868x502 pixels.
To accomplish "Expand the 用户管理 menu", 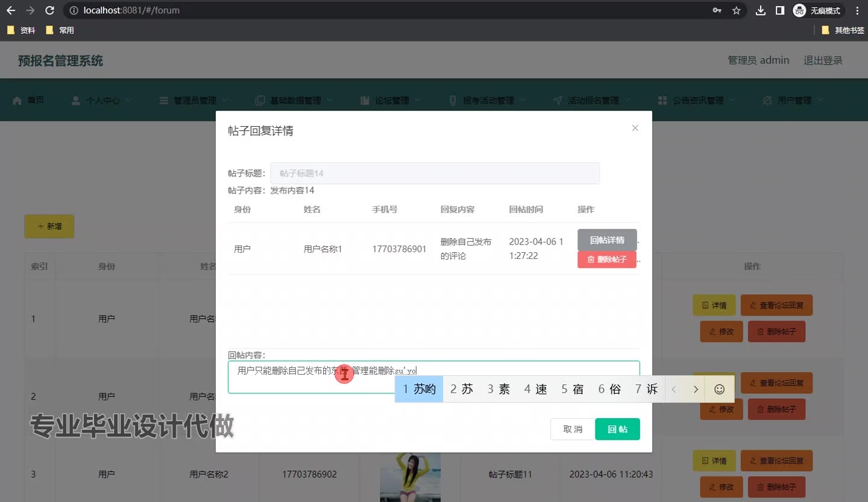I will click(x=793, y=100).
